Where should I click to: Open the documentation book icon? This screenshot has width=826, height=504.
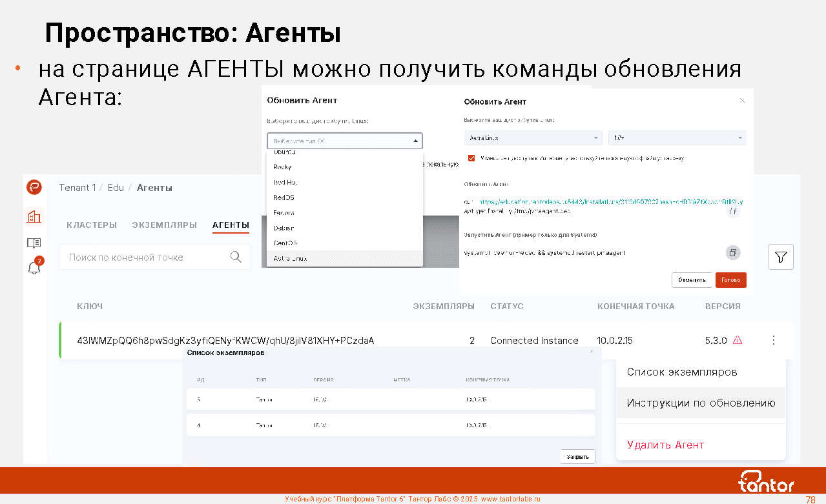[x=34, y=243]
